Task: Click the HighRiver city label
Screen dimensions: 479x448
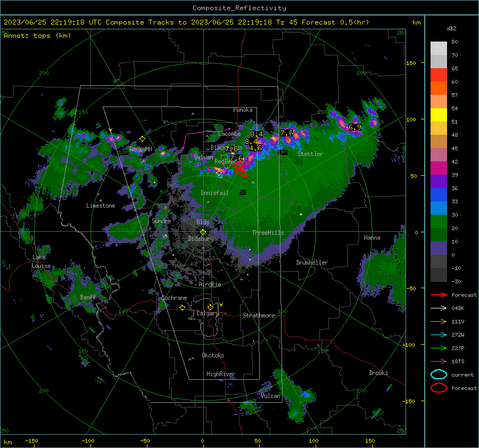Action: pos(221,374)
